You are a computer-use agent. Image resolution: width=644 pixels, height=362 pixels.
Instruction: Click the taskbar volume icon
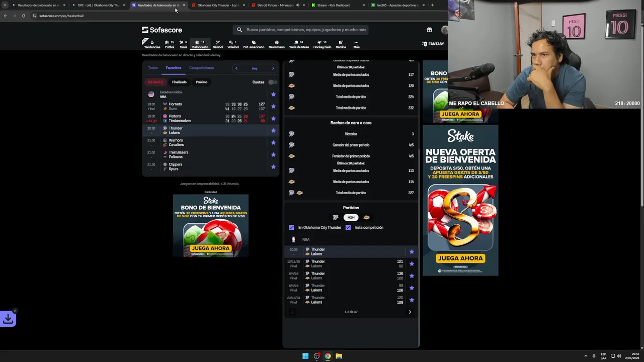619,356
